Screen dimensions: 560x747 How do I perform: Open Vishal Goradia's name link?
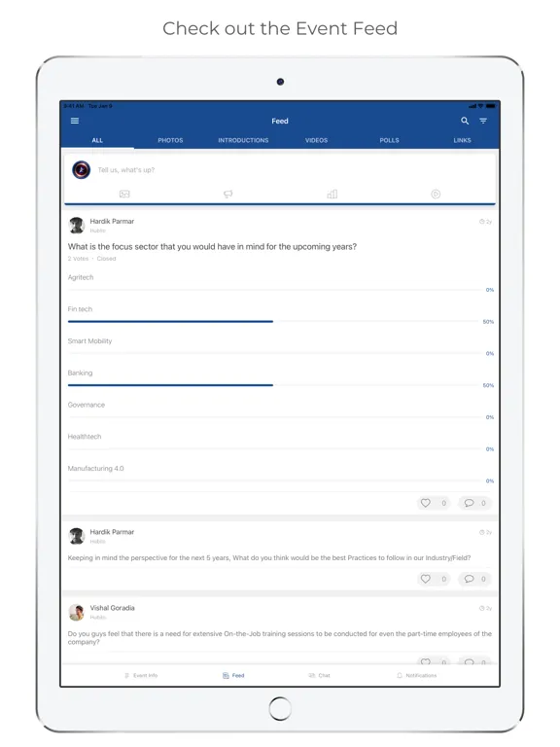tap(113, 608)
